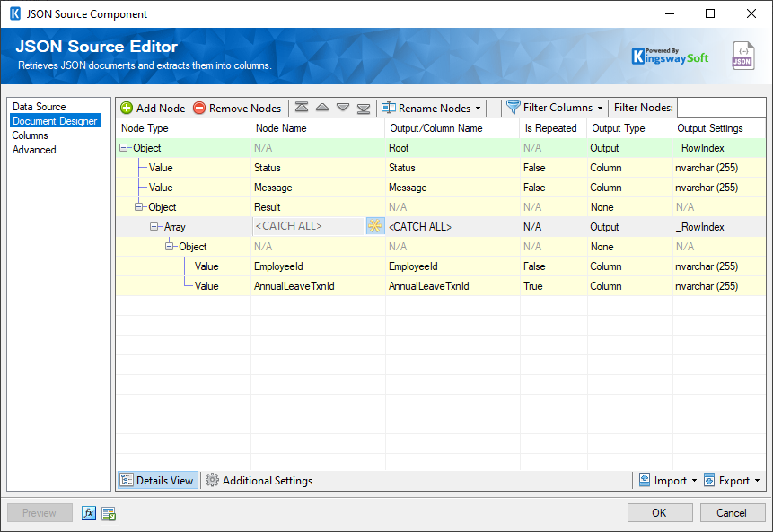Screen dimensions: 773x532
Task: Click the Import icon
Action: point(644,480)
